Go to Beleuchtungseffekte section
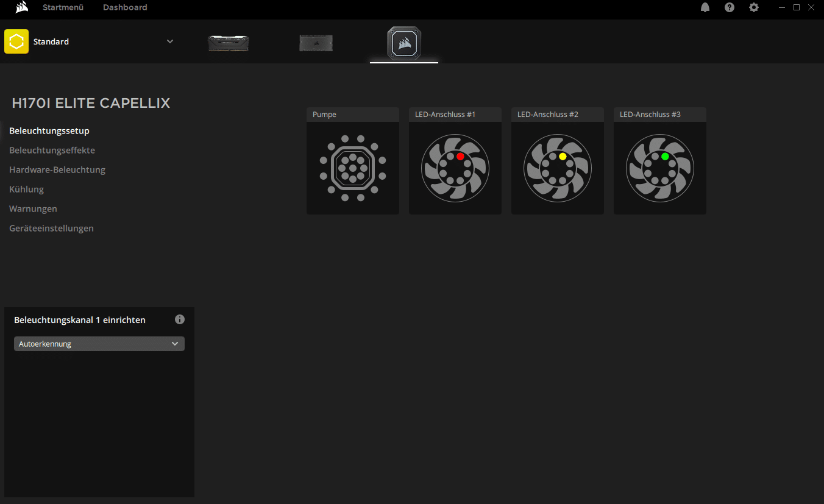This screenshot has width=824, height=504. pos(52,150)
